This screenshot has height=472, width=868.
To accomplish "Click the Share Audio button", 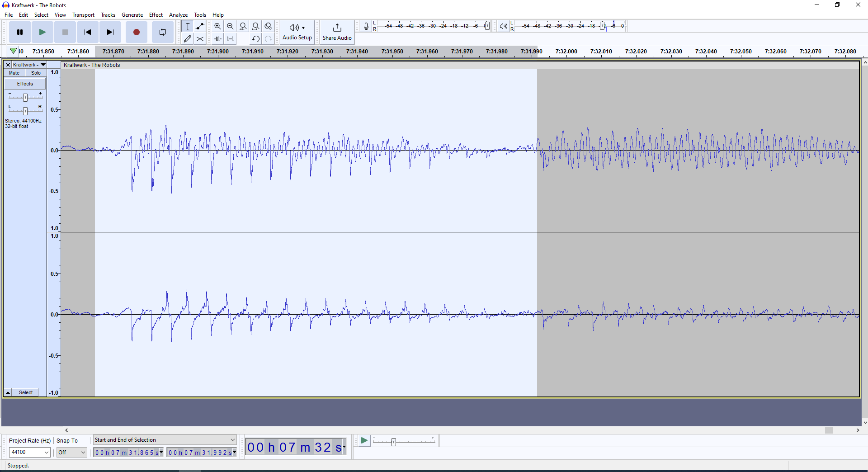I will coord(337,32).
